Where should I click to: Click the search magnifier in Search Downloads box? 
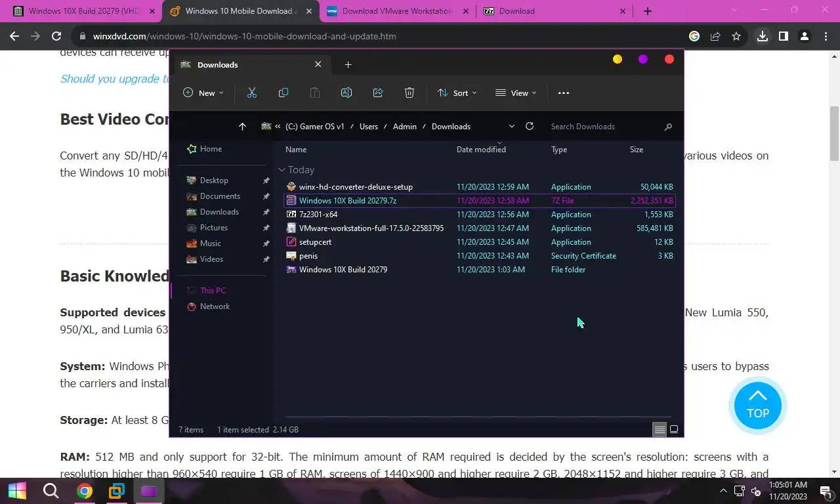click(668, 127)
